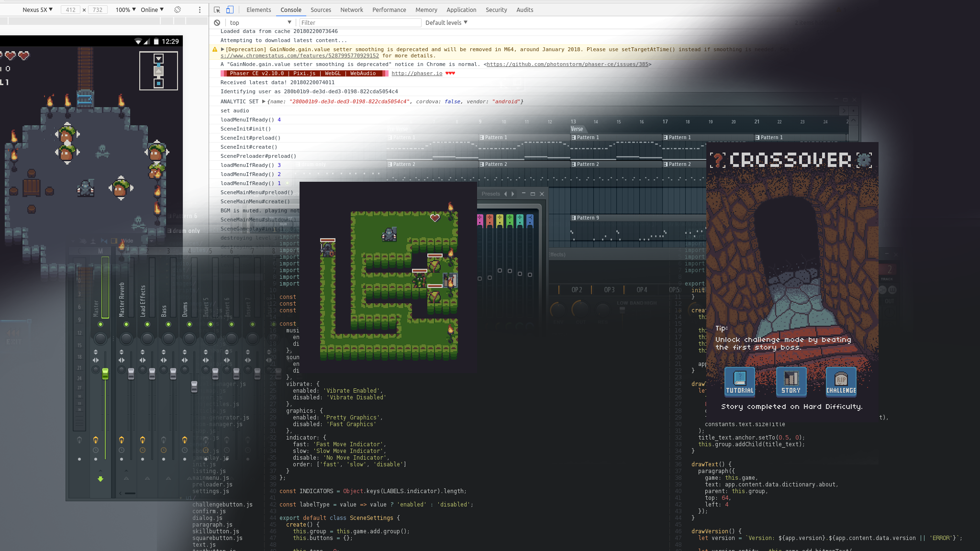Switch to the Audits tab

(525, 10)
